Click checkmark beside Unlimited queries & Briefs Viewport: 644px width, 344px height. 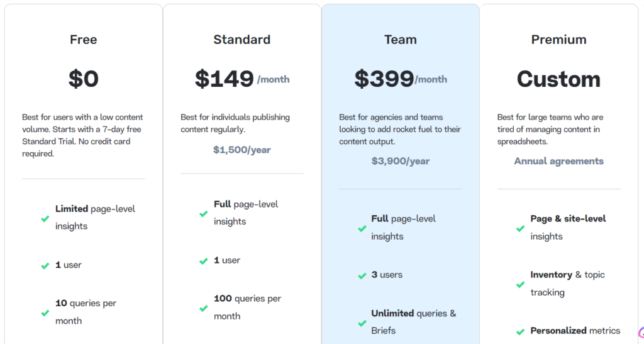coord(362,323)
